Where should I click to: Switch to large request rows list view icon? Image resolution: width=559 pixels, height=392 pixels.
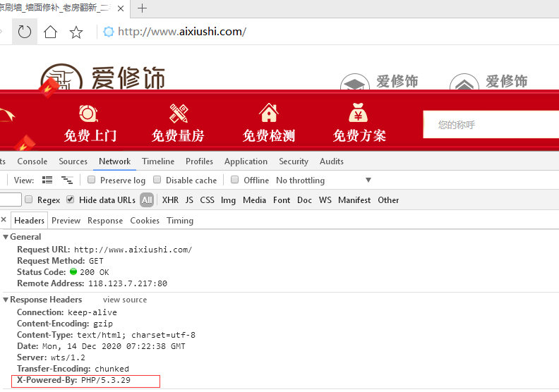coord(47,180)
